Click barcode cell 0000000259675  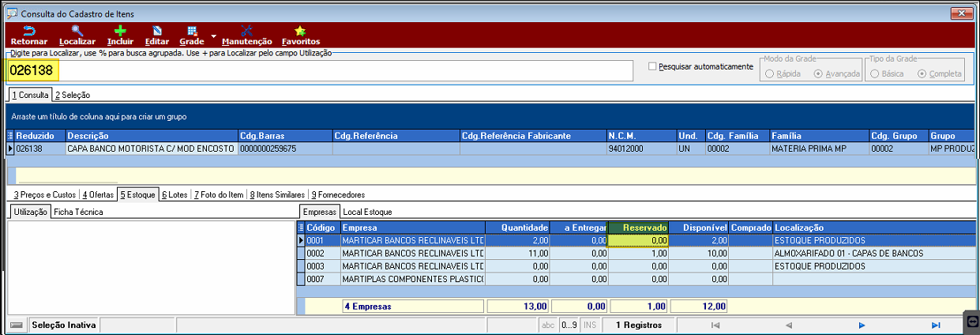coord(284,149)
